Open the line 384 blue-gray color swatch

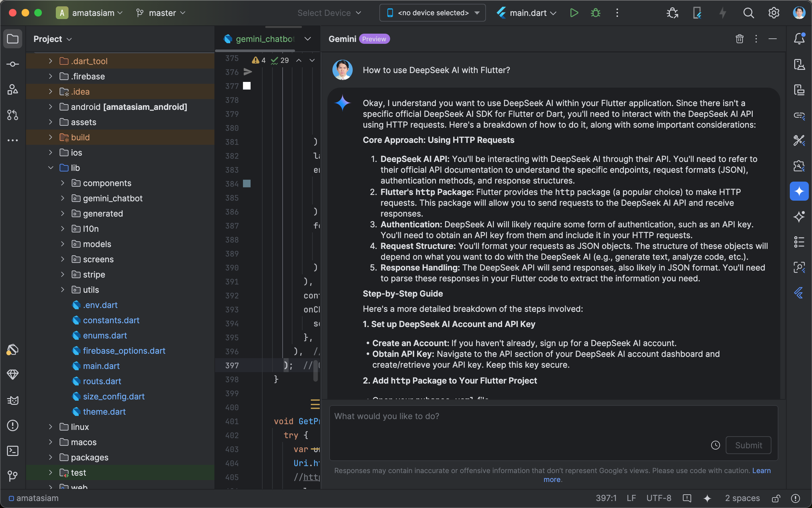[x=247, y=184]
